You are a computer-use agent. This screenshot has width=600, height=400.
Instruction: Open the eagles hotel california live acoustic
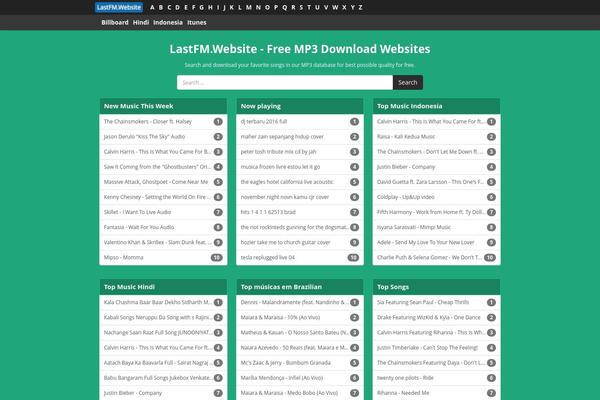point(287,182)
